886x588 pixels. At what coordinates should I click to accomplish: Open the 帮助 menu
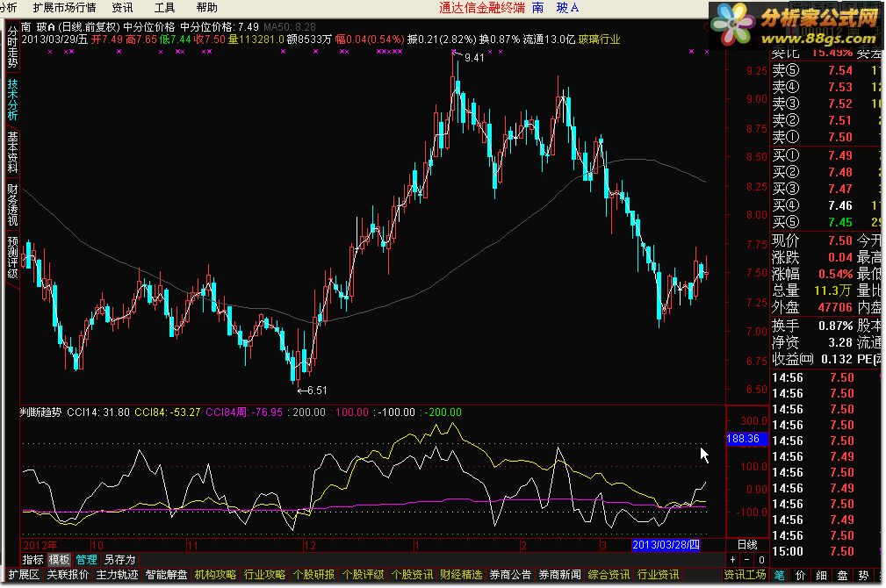(207, 8)
